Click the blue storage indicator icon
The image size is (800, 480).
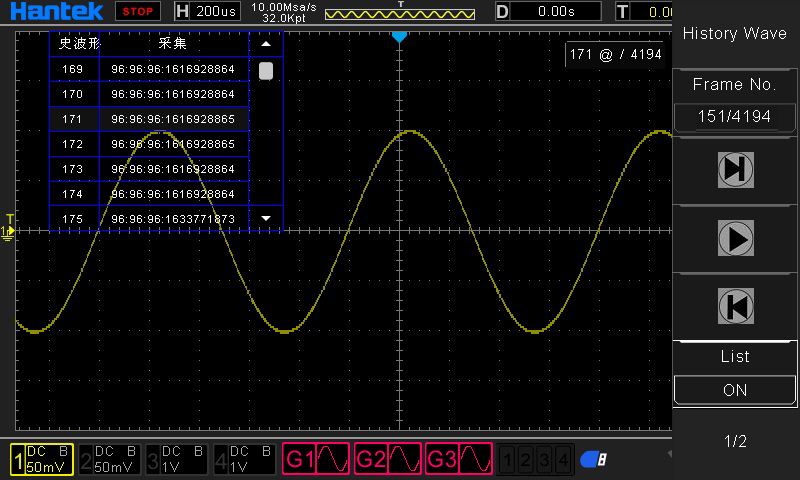tap(593, 460)
